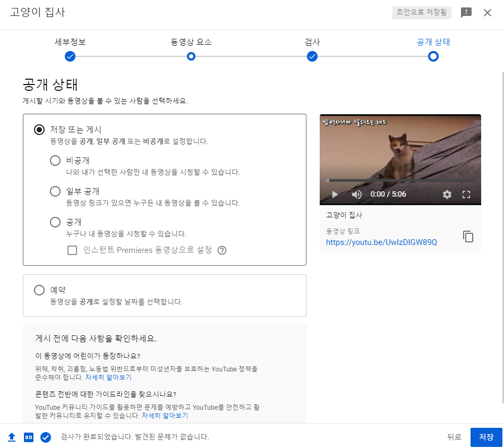Click the '동영상 링크' label
Image resolution: width=504 pixels, height=448 pixels.
point(343,231)
